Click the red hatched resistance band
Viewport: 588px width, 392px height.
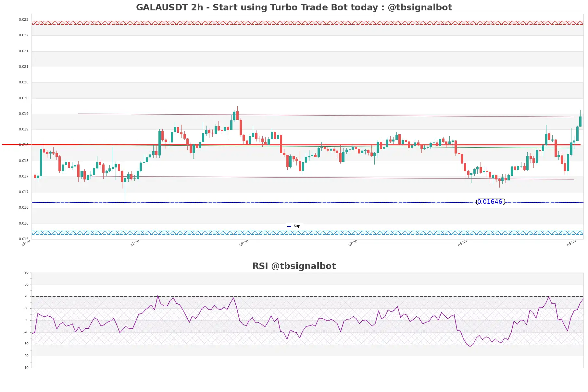(307, 23)
